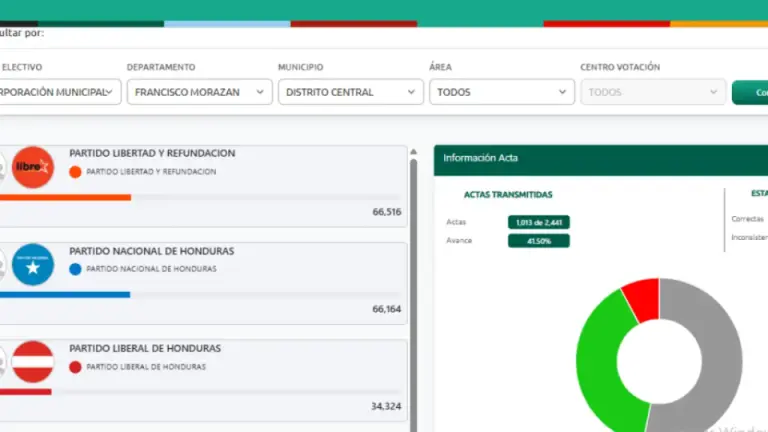768x432 pixels.
Task: Click the orange Libre vote progress bar
Action: 65,197
